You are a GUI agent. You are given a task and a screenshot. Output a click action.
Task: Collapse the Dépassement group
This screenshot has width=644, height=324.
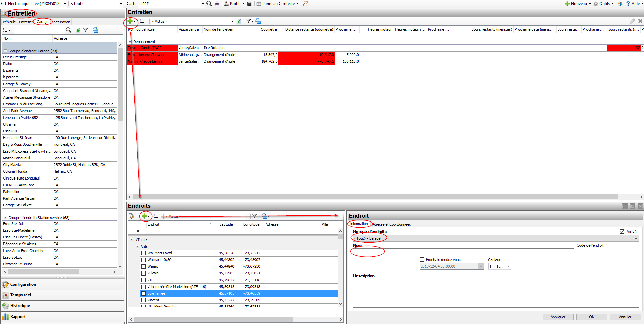[130, 42]
